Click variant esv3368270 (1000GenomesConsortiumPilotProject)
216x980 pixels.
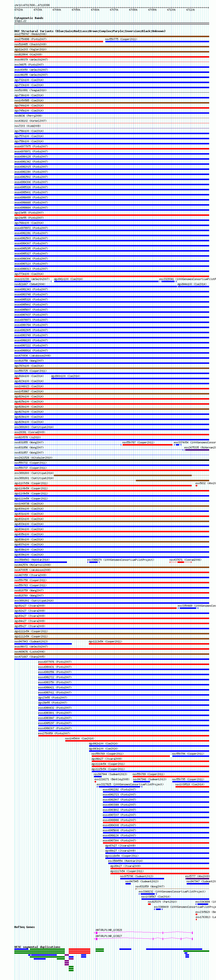pos(121,560)
